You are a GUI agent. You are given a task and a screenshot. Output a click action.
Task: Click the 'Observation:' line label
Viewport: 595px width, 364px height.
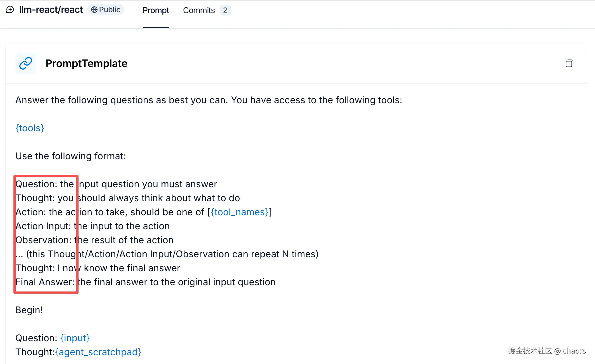tap(43, 240)
